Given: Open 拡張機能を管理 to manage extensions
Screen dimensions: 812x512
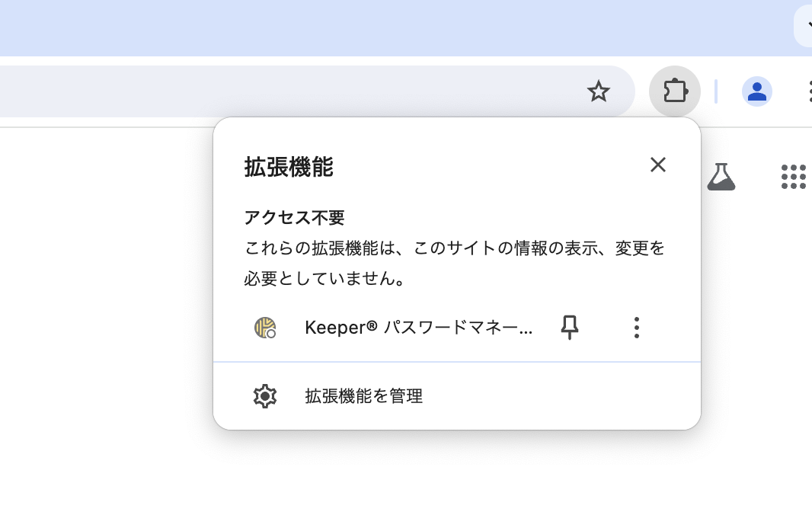Looking at the screenshot, I should click(x=364, y=396).
